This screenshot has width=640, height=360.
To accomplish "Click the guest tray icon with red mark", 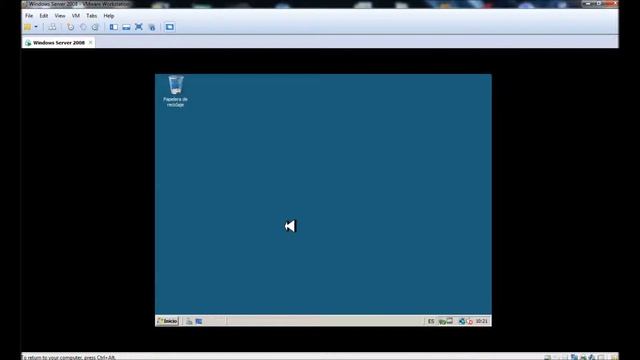I will [x=469, y=322].
